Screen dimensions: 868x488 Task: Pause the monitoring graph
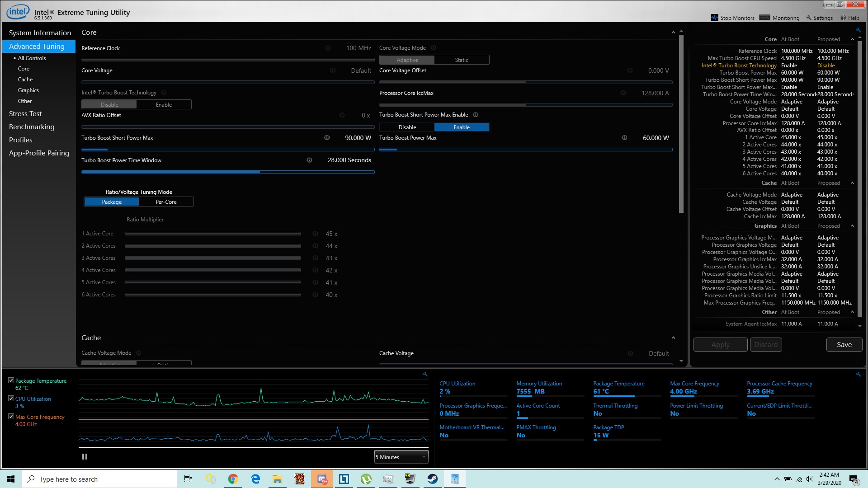[85, 457]
